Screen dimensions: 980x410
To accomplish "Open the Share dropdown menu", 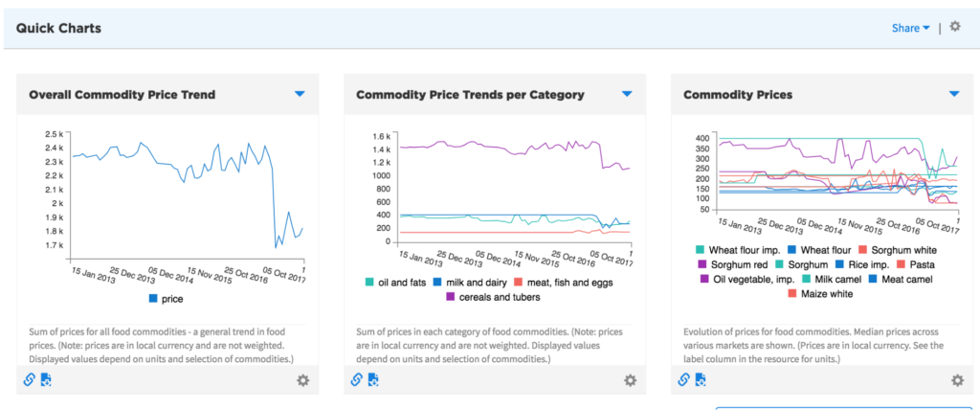I will (910, 29).
